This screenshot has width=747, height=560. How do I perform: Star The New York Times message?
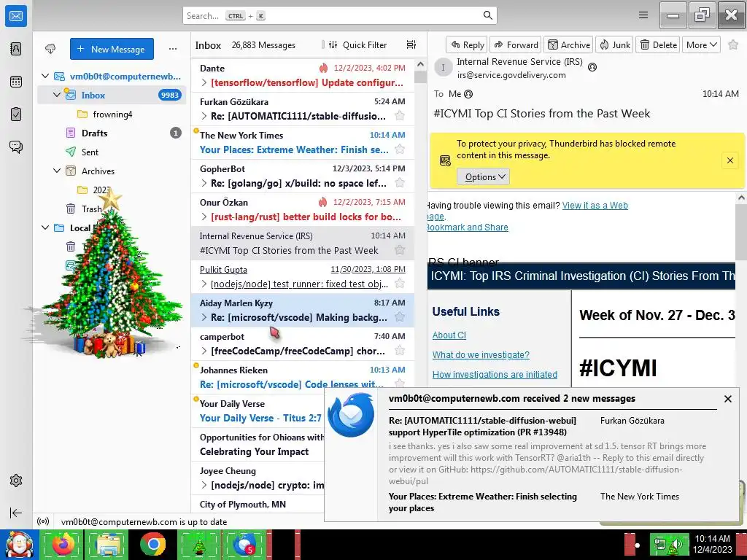pos(400,149)
